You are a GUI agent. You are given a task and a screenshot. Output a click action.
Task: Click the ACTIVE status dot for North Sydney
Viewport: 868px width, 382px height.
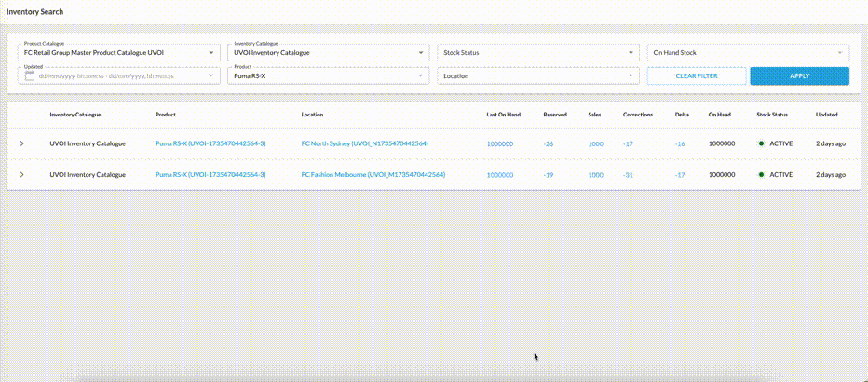coord(761,143)
